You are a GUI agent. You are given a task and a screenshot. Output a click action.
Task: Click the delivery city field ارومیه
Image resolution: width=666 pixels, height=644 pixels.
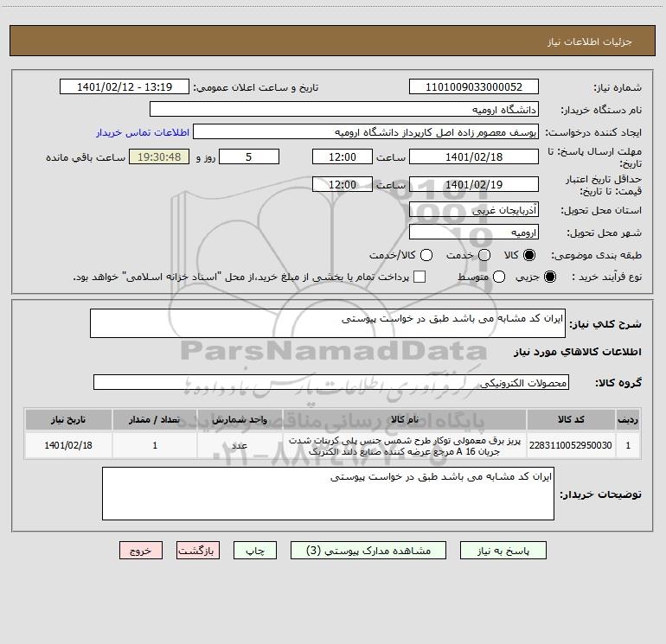click(474, 232)
